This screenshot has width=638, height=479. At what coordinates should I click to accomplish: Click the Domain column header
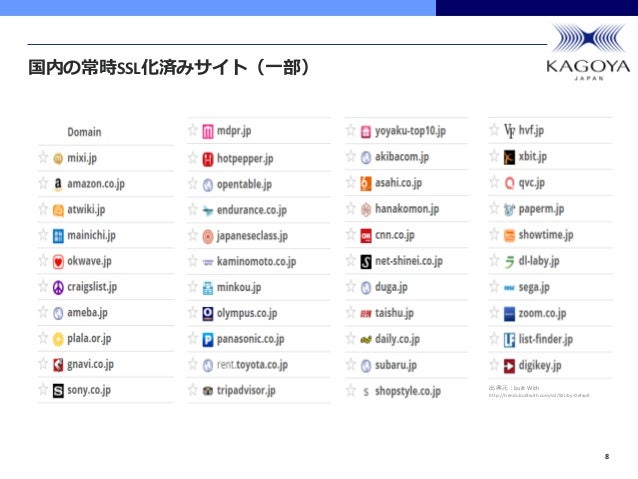84,132
